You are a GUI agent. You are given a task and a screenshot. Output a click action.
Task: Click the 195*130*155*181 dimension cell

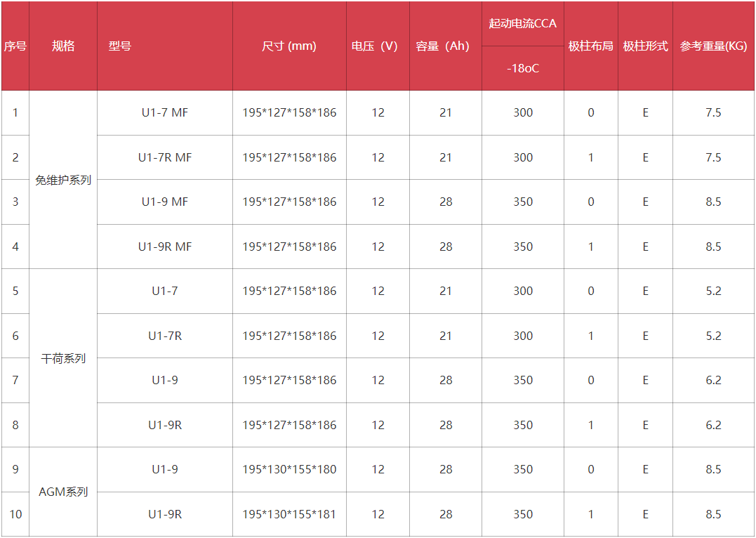tap(289, 514)
